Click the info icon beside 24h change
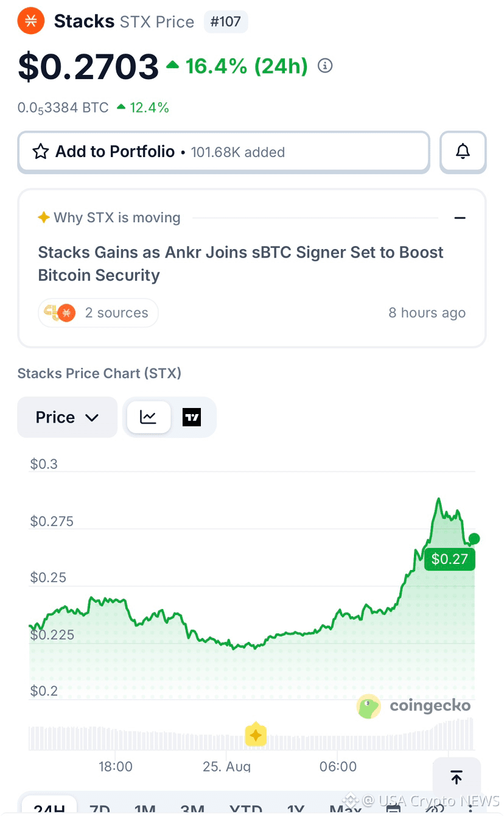504x816 pixels. [x=326, y=66]
